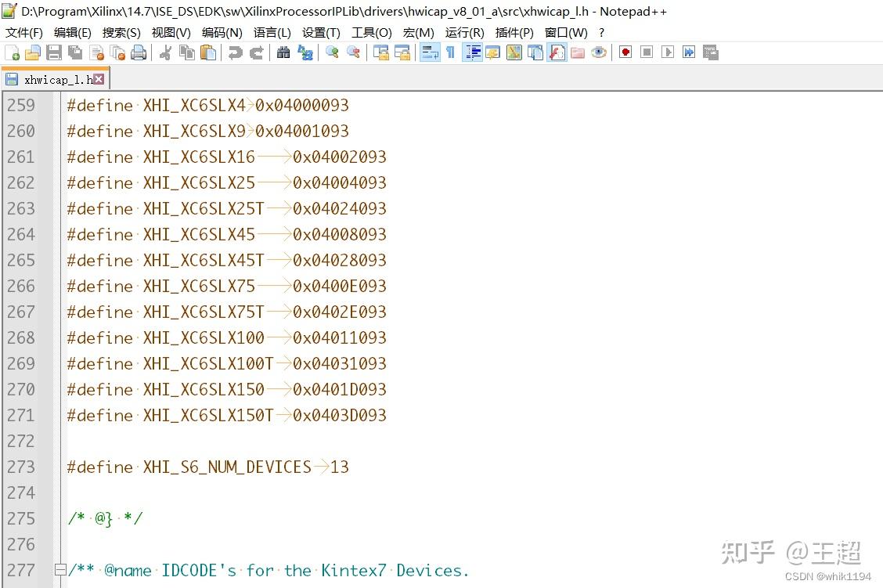Image resolution: width=883 pixels, height=588 pixels.
Task: Toggle file monitoring eye icon
Action: pos(599,53)
